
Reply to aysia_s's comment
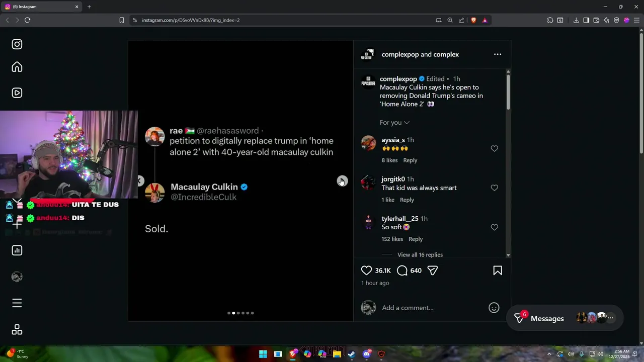pos(410,160)
